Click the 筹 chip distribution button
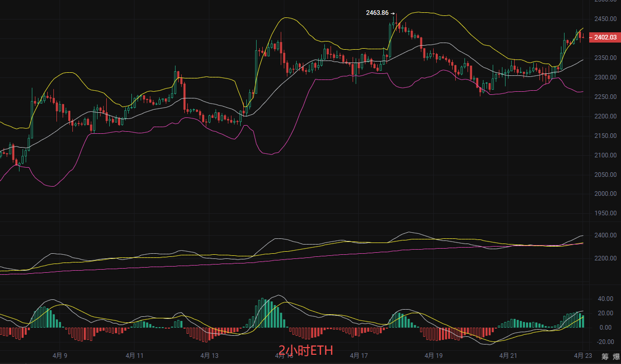 point(605,356)
